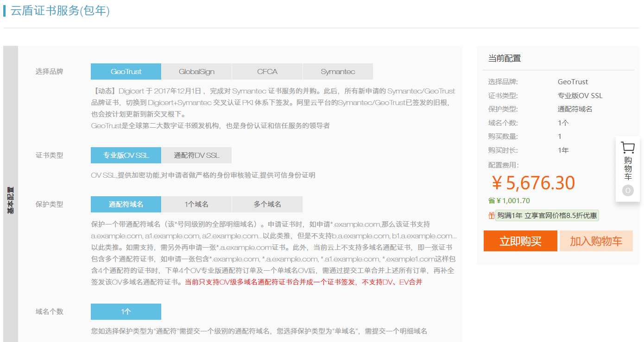Click the GeoTrust value in summary panel
This screenshot has height=342, width=644.
click(573, 82)
